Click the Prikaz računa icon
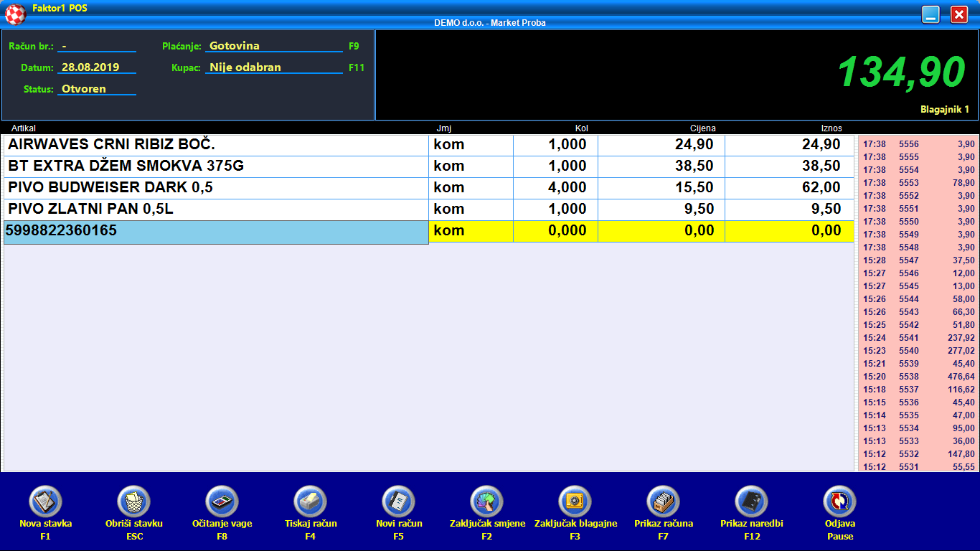This screenshot has height=551, width=980. (664, 501)
